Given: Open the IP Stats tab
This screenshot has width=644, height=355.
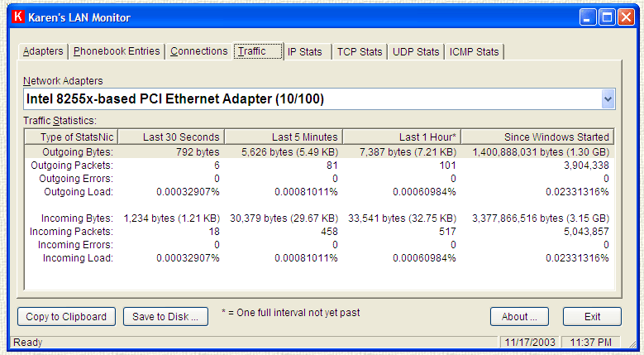Looking at the screenshot, I should click(x=307, y=52).
